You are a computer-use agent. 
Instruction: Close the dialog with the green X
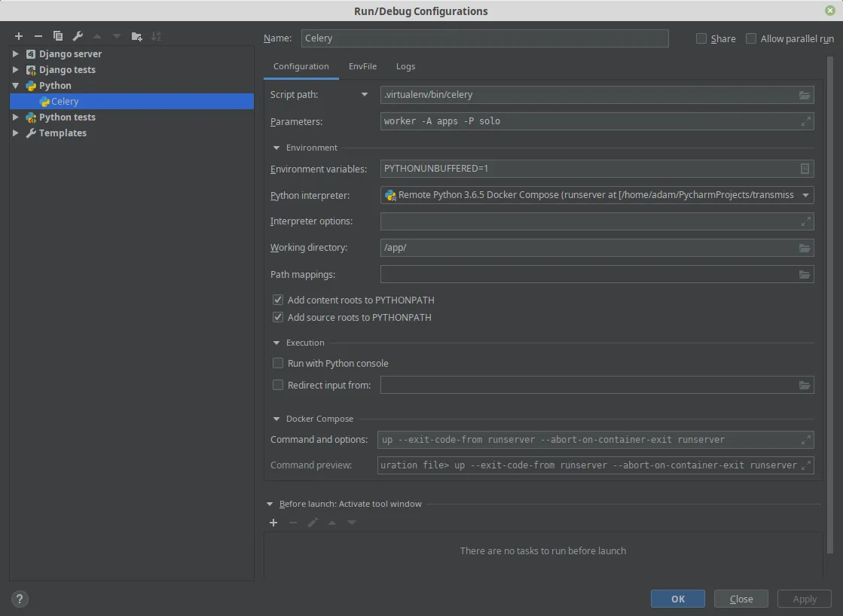pos(830,11)
